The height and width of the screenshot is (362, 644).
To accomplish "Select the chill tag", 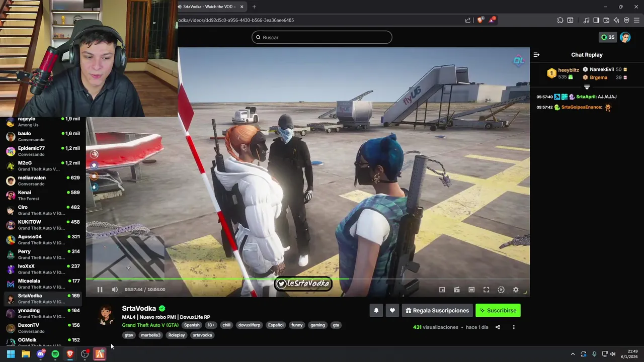I will click(x=226, y=325).
